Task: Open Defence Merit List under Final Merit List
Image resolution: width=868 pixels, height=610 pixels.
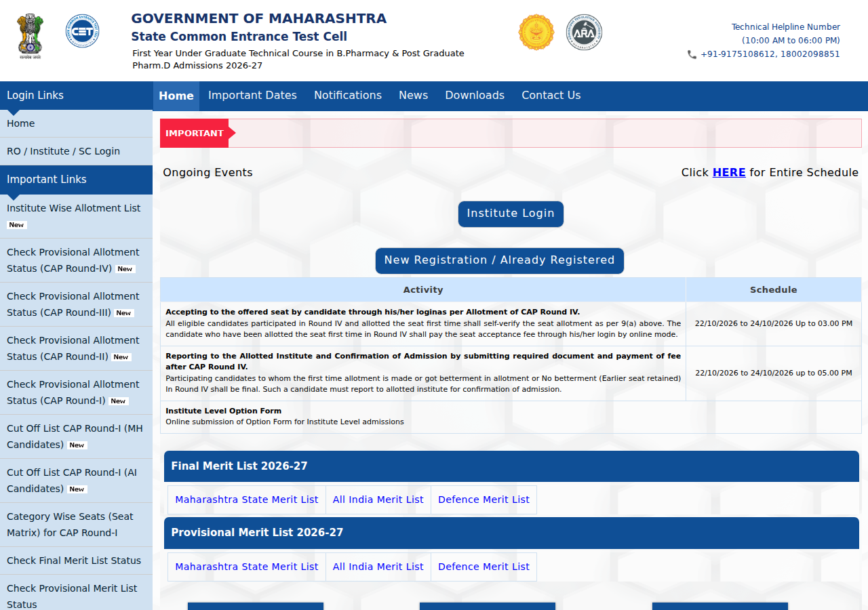Action: click(x=484, y=500)
